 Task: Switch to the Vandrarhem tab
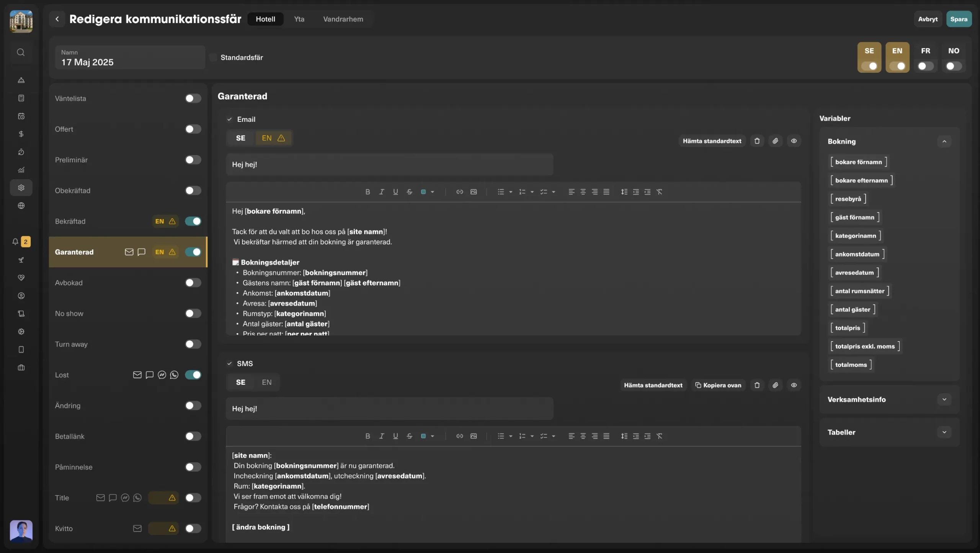click(x=343, y=19)
